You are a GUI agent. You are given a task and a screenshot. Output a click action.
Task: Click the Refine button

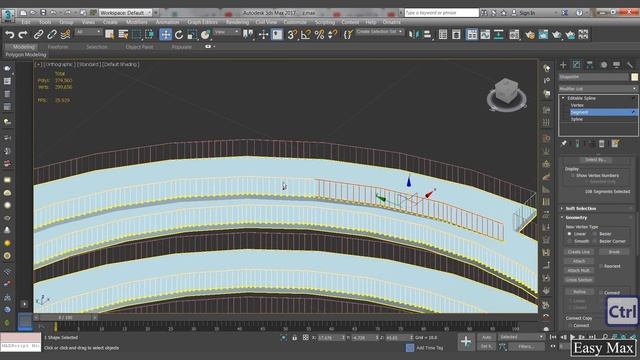[579, 292]
